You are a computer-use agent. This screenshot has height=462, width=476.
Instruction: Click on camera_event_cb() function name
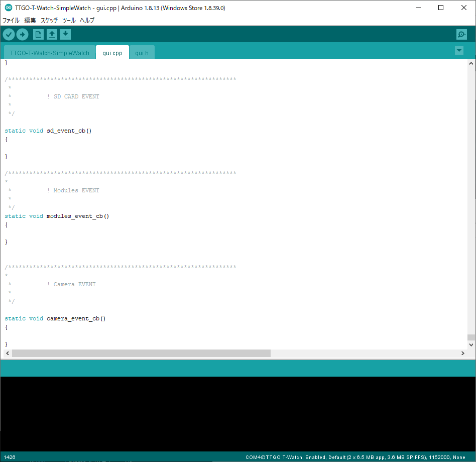(x=76, y=318)
